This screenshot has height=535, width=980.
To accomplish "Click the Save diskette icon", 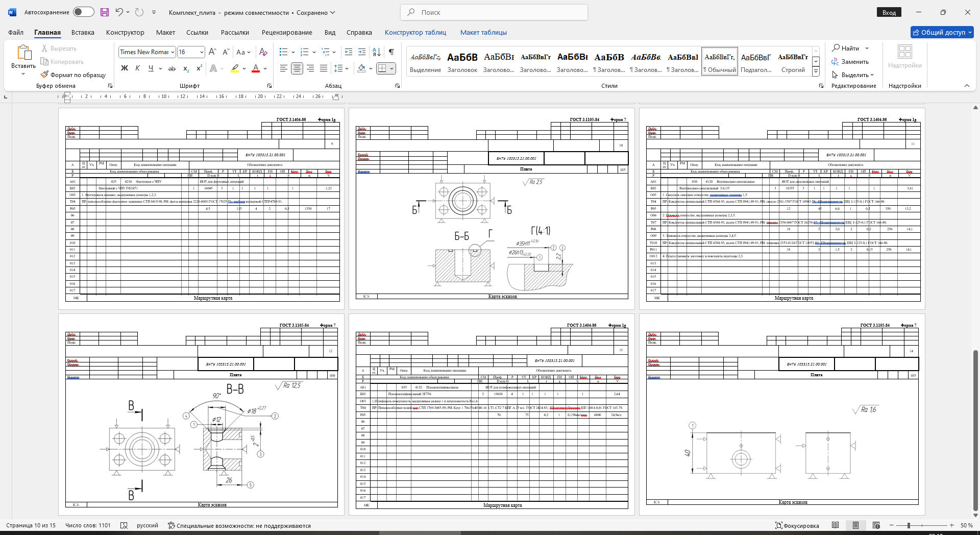I will [104, 12].
